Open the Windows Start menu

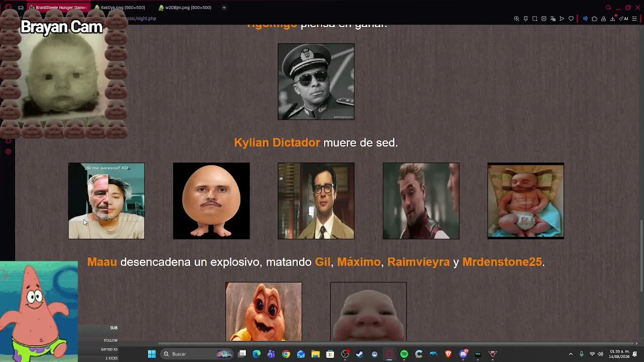tap(151, 354)
